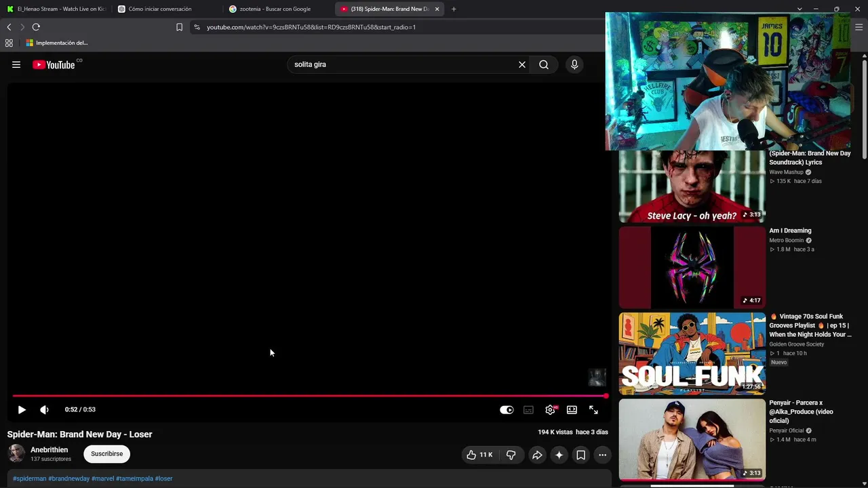Expand the tab search dropdown arrow
The image size is (868, 488).
[x=800, y=9]
